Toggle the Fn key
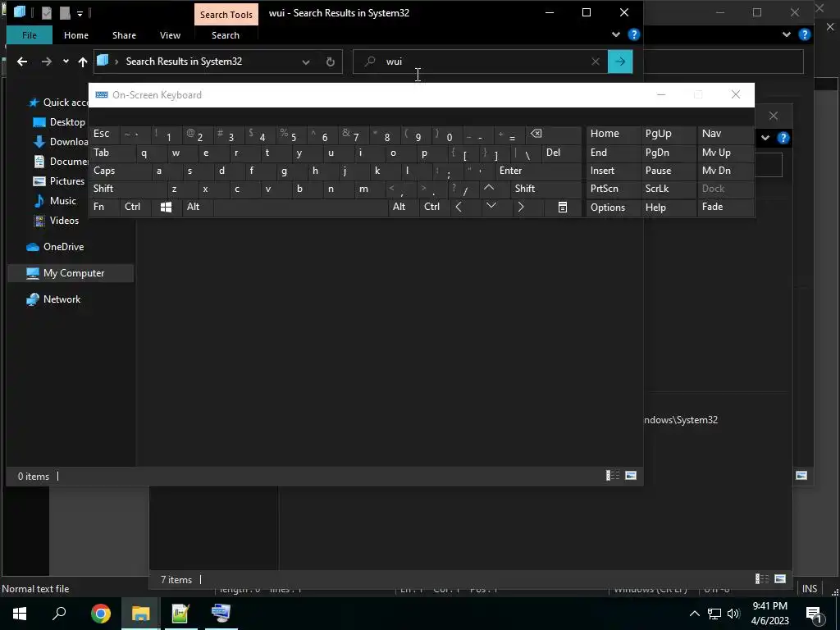The height and width of the screenshot is (630, 840). [x=104, y=208]
